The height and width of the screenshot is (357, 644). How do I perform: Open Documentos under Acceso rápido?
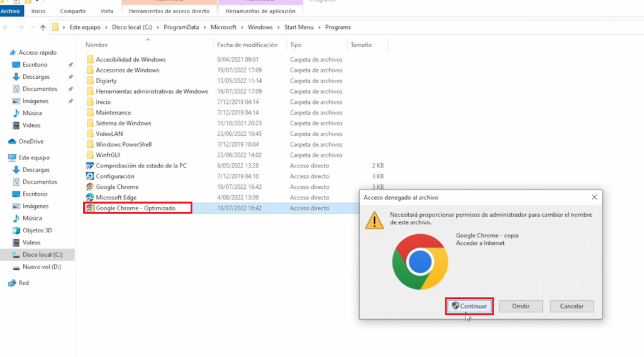pyautogui.click(x=40, y=89)
